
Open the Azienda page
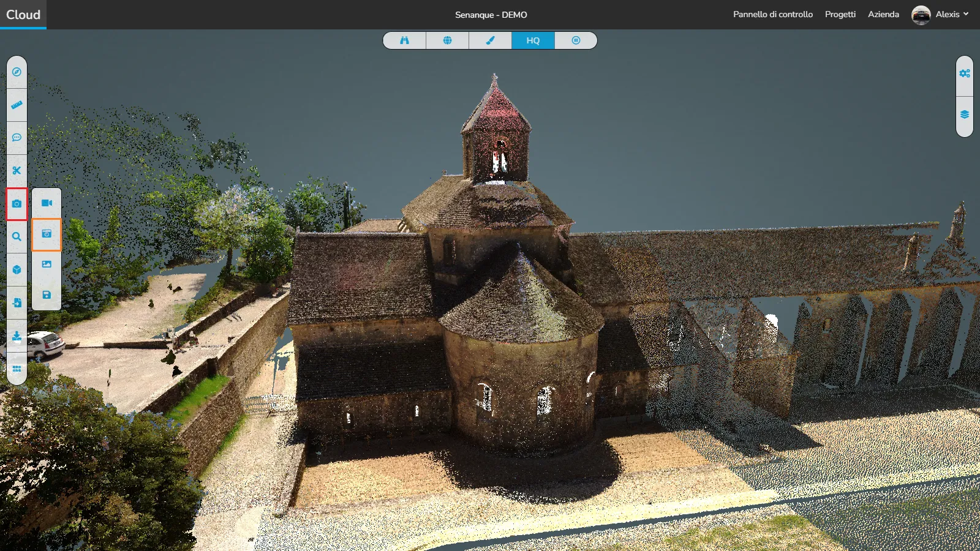click(883, 14)
